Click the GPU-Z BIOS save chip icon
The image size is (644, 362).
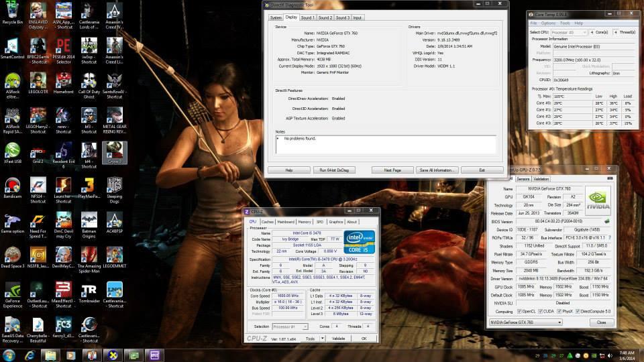pos(606,221)
